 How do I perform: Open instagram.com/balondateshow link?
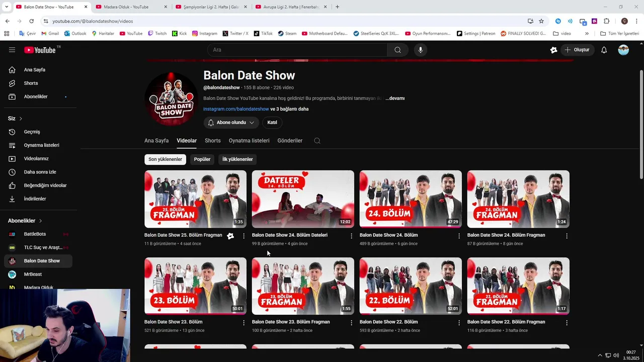(236, 109)
